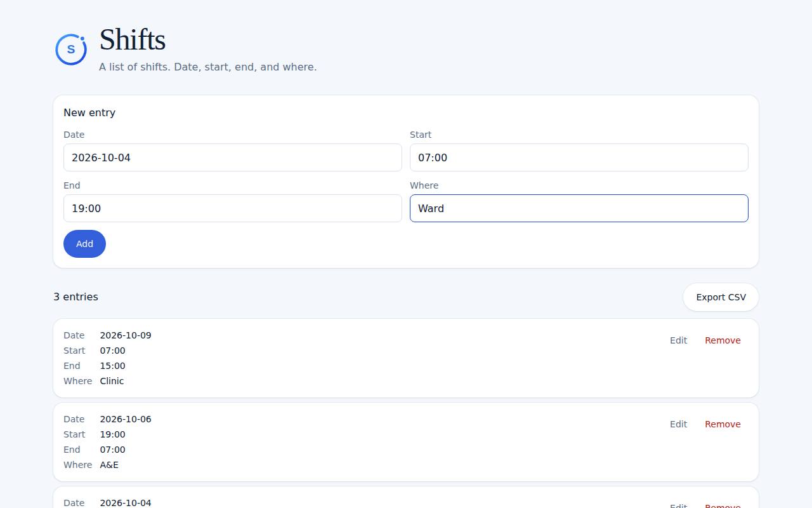Screen dimensions: 812x508
Task: Click the Where input containing Ward
Action: click(579, 208)
